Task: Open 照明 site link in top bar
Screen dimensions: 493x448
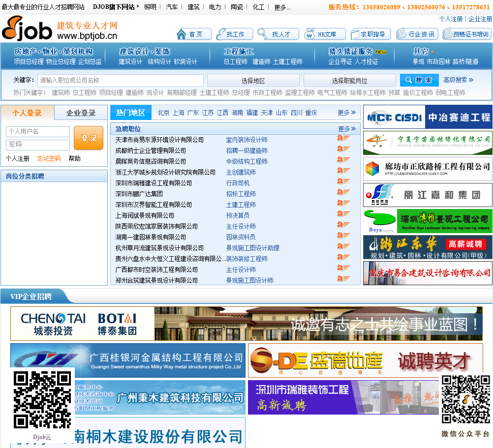Action: pyautogui.click(x=150, y=7)
